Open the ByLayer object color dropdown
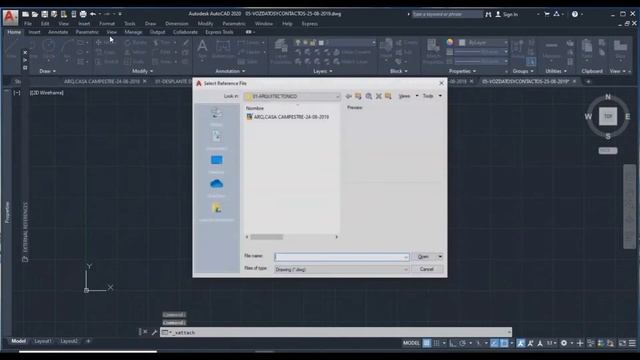 [484, 42]
